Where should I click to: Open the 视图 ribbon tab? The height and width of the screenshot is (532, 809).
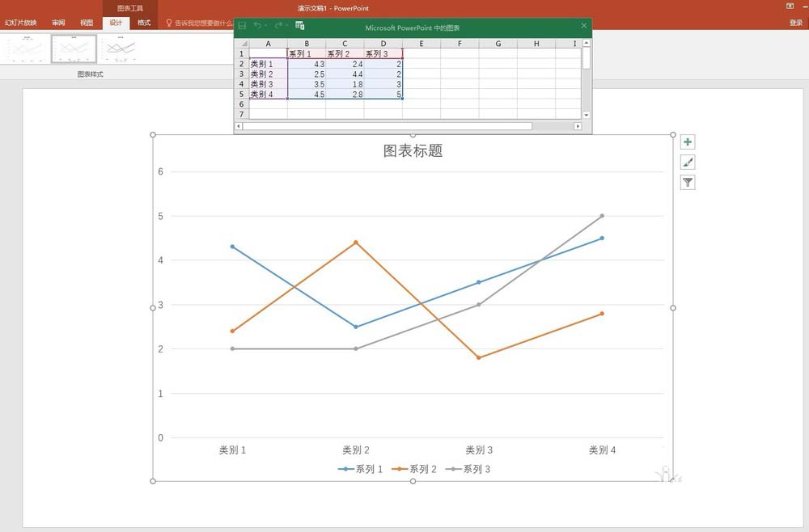click(x=87, y=23)
